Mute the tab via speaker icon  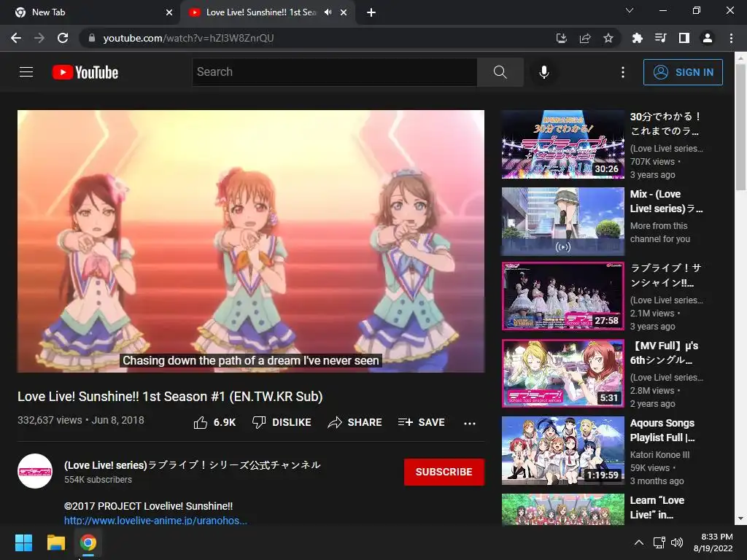pos(328,12)
